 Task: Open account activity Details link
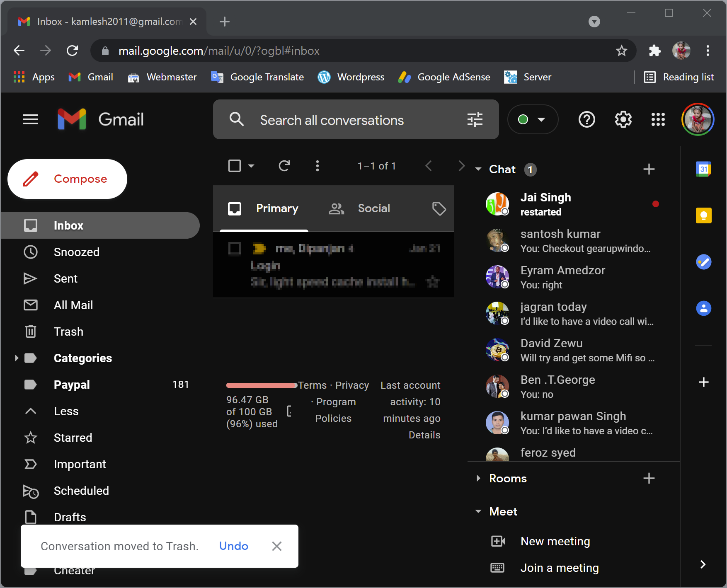[424, 435]
